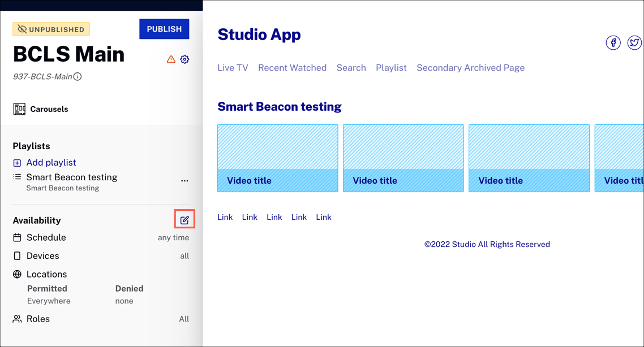
Task: Go to the Live TV nav item
Action: 233,68
